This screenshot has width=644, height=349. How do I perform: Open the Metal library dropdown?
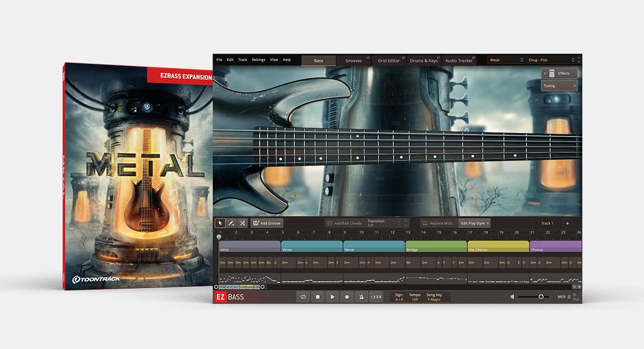click(x=506, y=60)
